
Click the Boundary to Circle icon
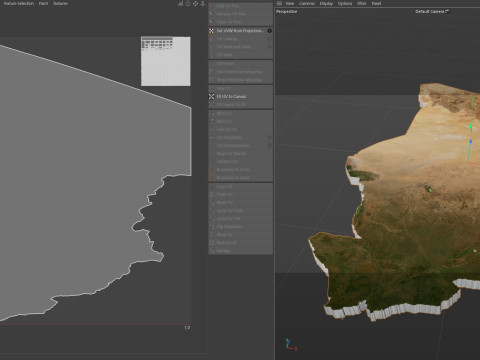pos(211,170)
